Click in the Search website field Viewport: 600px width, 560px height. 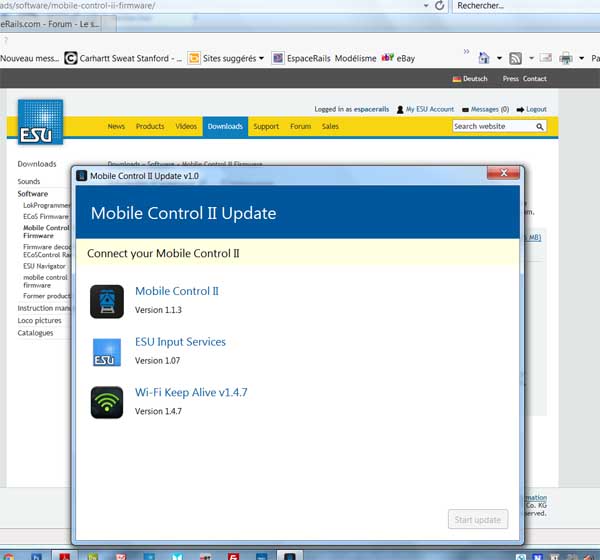494,126
